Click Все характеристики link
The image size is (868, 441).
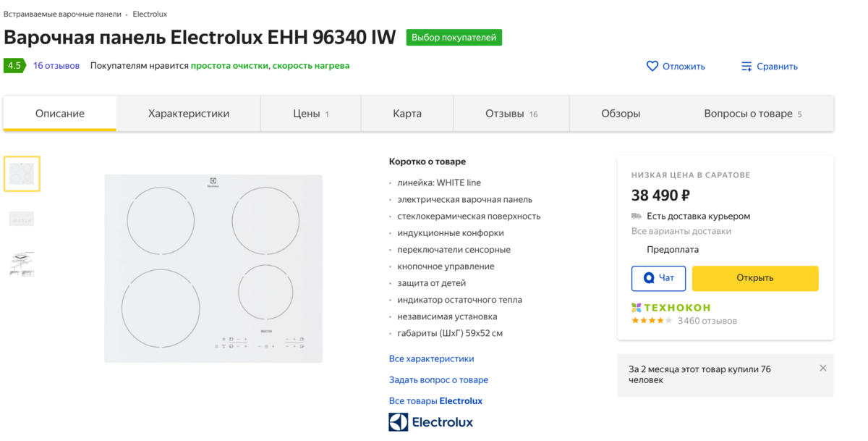pos(431,358)
